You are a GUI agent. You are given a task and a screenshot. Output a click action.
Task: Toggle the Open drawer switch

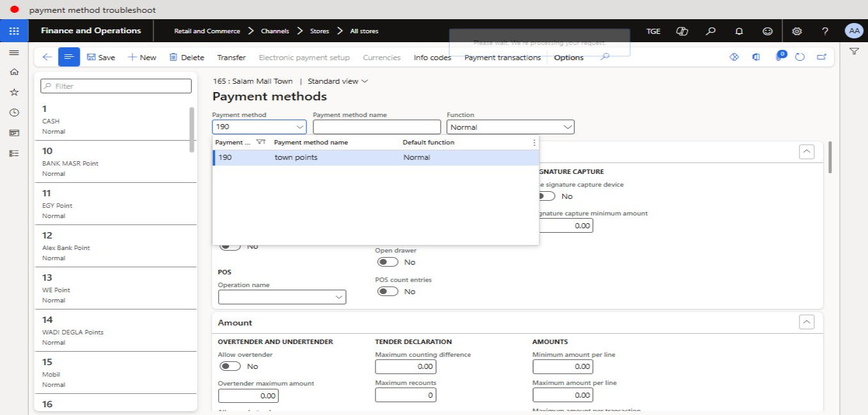tap(388, 262)
